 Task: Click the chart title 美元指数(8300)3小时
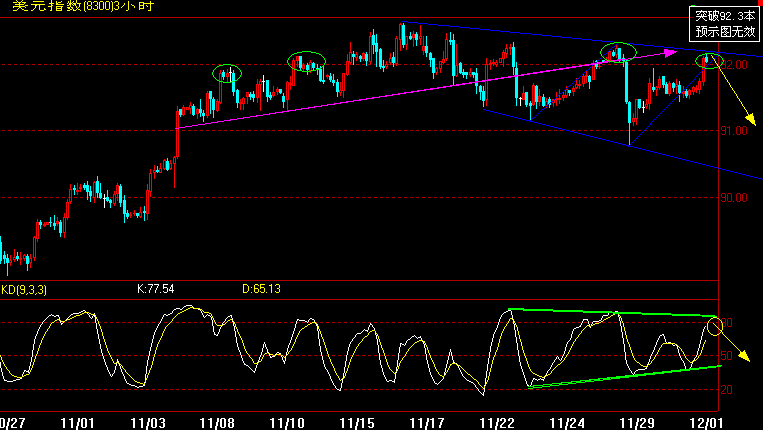tap(83, 6)
